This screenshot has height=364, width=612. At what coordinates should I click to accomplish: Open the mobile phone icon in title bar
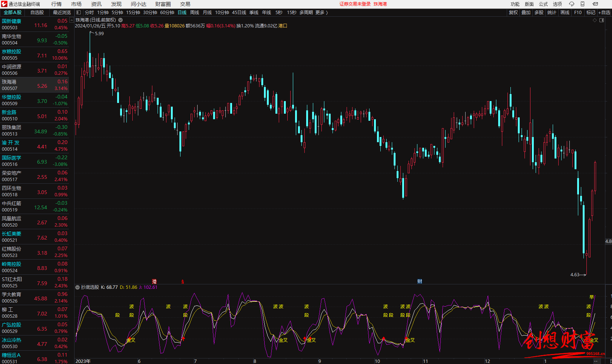coord(582,4)
